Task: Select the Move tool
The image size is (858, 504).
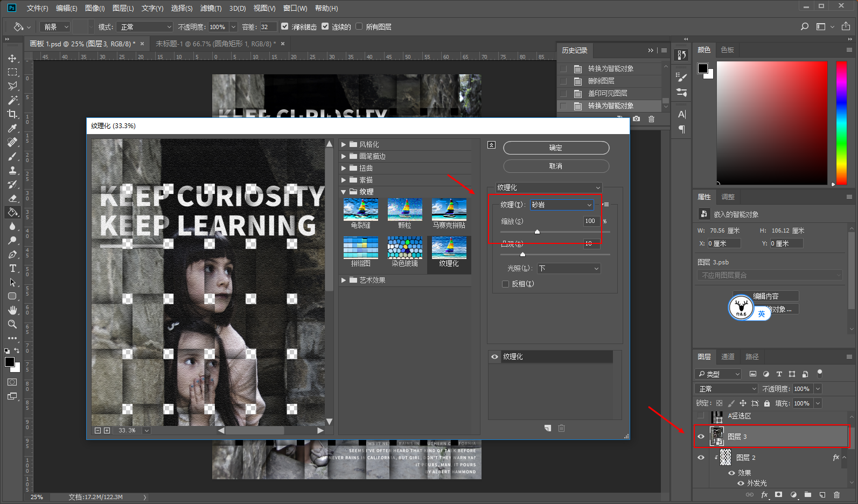Action: pos(12,58)
